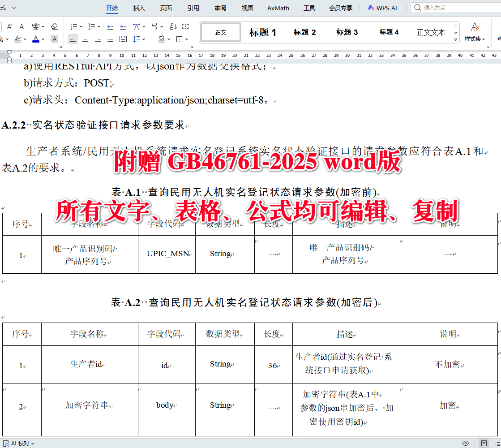This screenshot has width=501, height=448.
Task: Open the 审阅 ribbon tab
Action: 220,8
